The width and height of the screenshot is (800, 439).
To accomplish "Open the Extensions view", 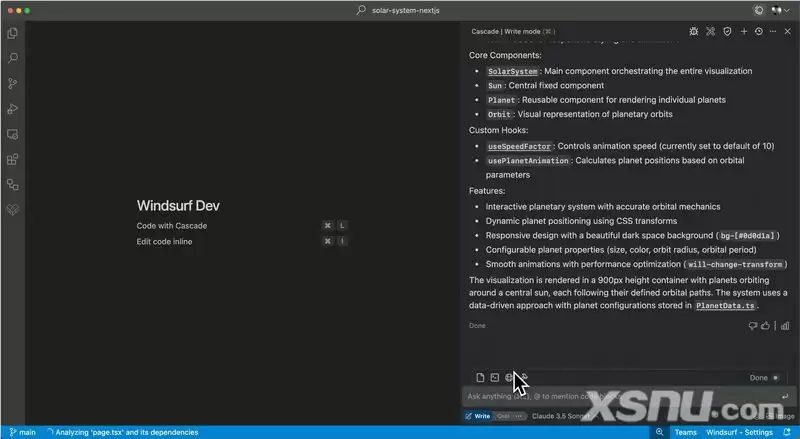I will (13, 159).
